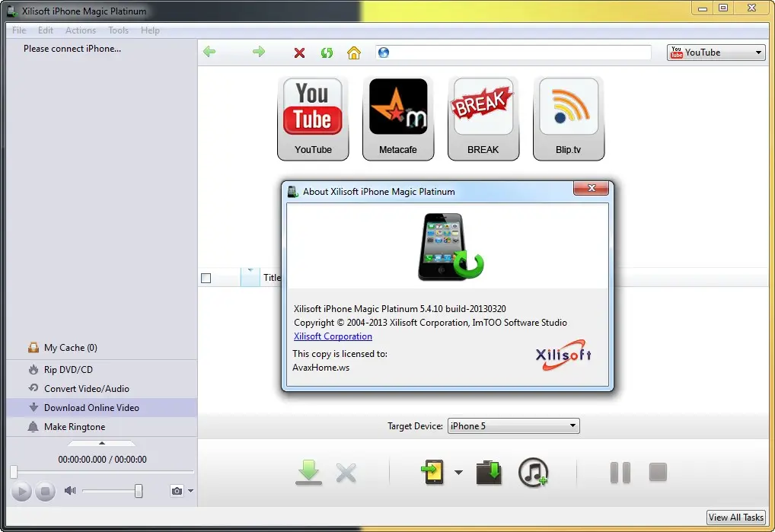
Task: Click the 'Please connect iPhone...' text
Action: [72, 49]
